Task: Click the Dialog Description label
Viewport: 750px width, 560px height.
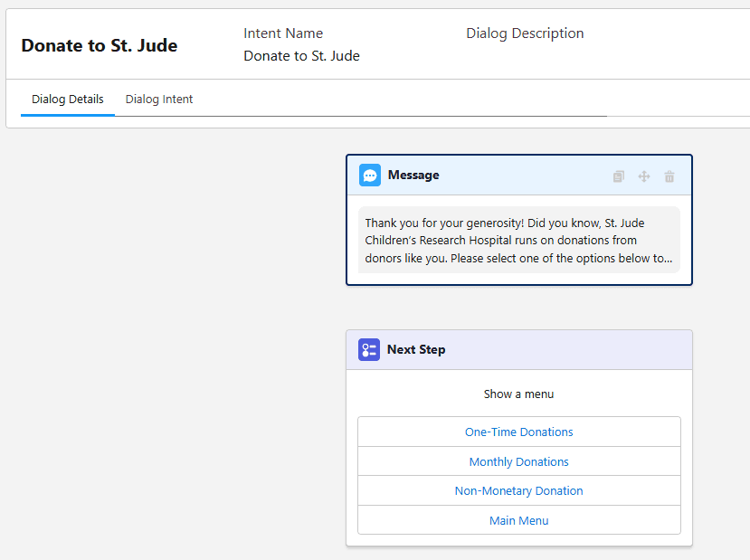Action: [x=525, y=33]
